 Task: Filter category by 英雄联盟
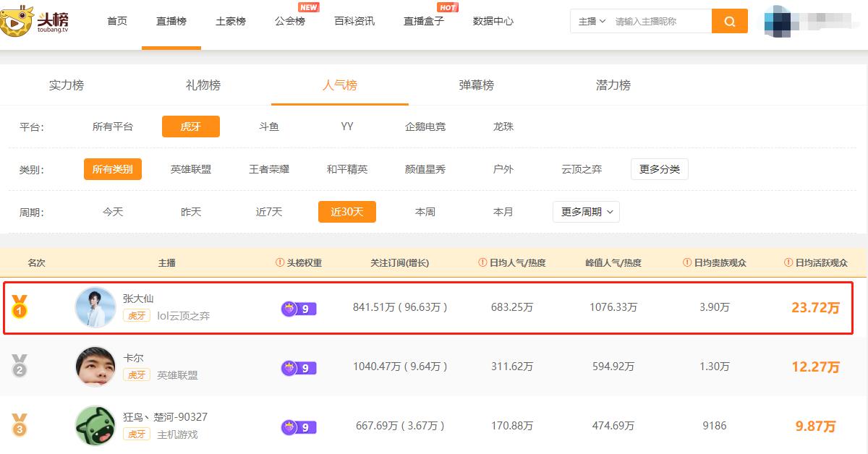[x=191, y=169]
